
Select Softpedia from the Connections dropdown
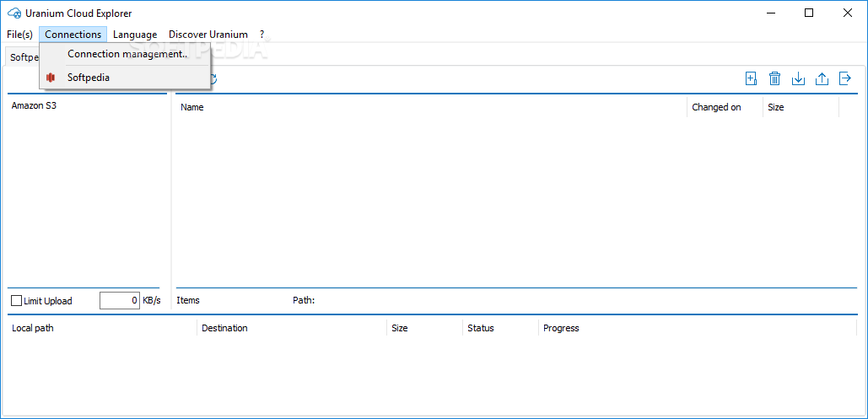click(x=125, y=78)
